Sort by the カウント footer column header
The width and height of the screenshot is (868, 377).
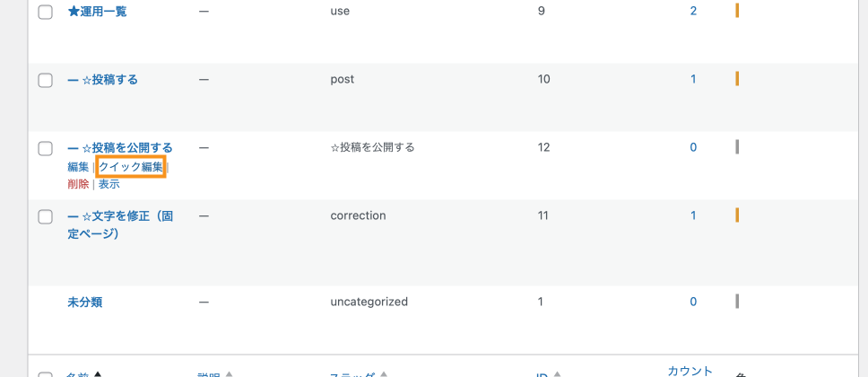690,371
